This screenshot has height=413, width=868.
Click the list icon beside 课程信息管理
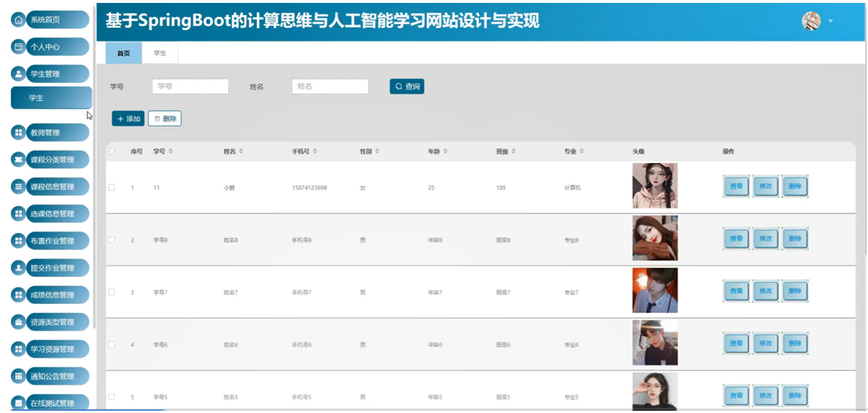click(x=18, y=187)
